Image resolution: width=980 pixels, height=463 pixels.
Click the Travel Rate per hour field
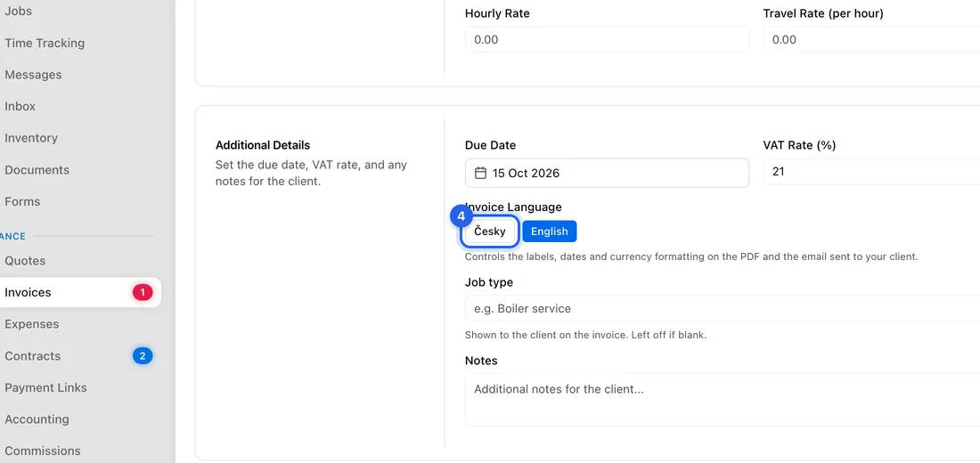point(871,39)
